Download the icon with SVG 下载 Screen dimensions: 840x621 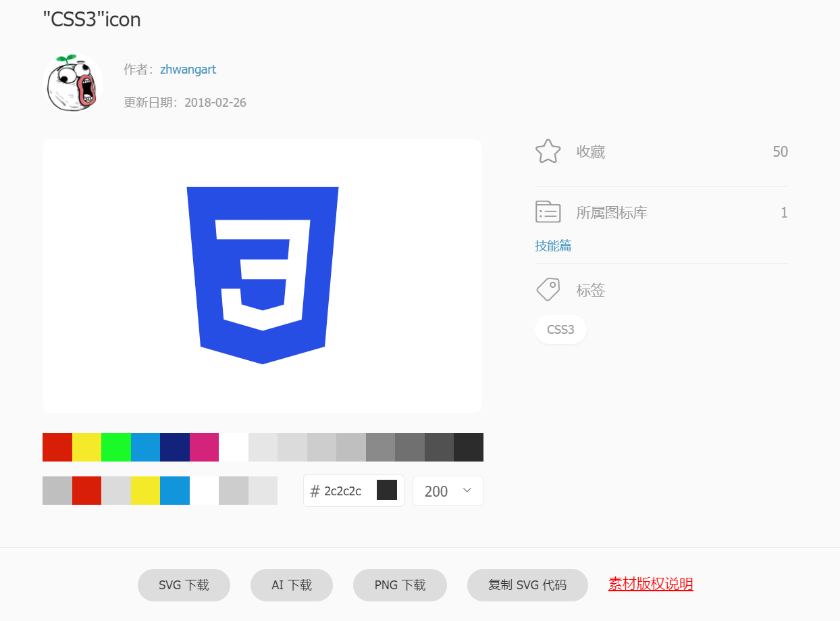(x=184, y=585)
